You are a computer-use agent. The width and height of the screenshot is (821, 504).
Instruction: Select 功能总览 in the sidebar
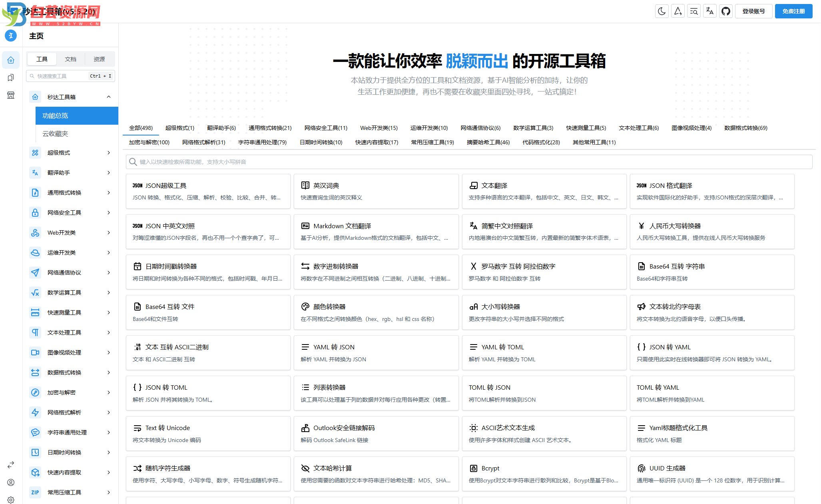pos(77,116)
